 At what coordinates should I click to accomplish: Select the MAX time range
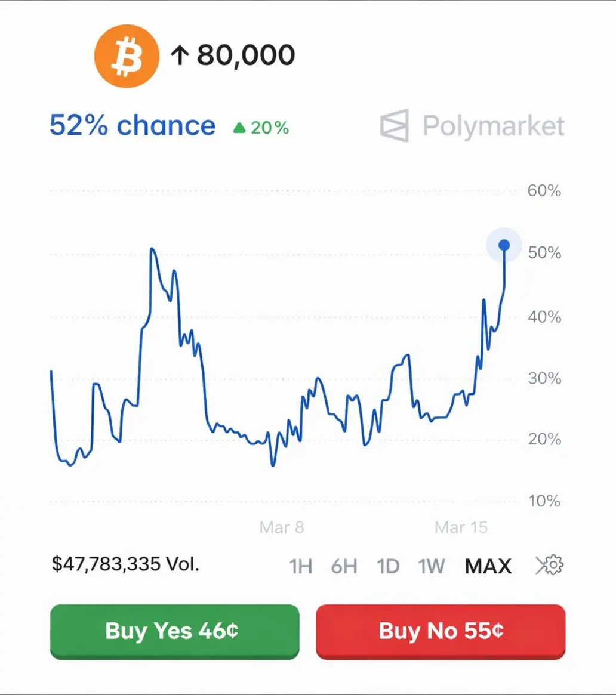coord(488,566)
